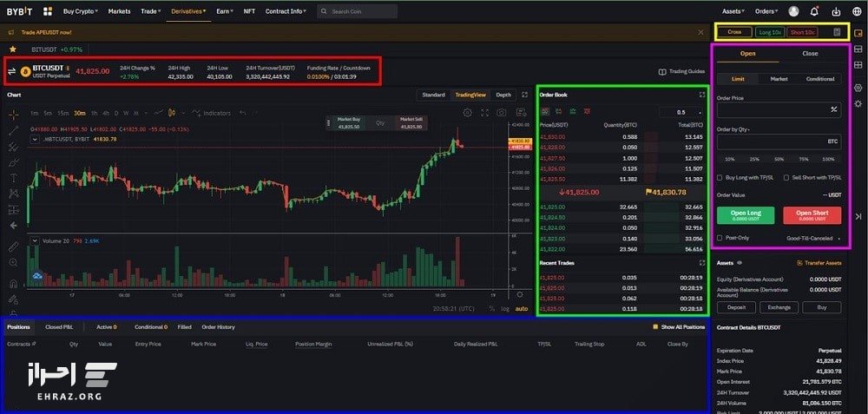Open the Trade dropdown menu
868x414 pixels.
(x=151, y=11)
